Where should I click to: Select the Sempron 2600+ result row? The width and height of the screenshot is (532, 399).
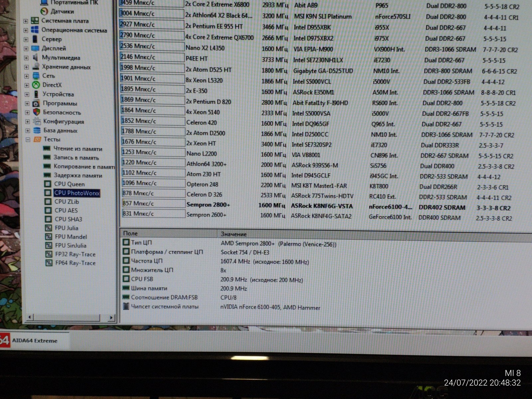click(x=318, y=216)
